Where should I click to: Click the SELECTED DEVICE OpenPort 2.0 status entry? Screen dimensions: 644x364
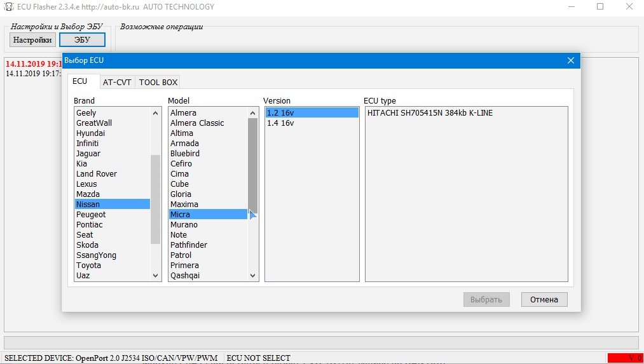coord(111,358)
